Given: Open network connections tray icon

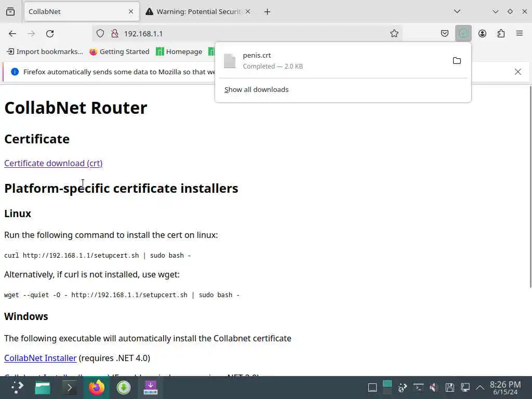Looking at the screenshot, I should point(465,388).
